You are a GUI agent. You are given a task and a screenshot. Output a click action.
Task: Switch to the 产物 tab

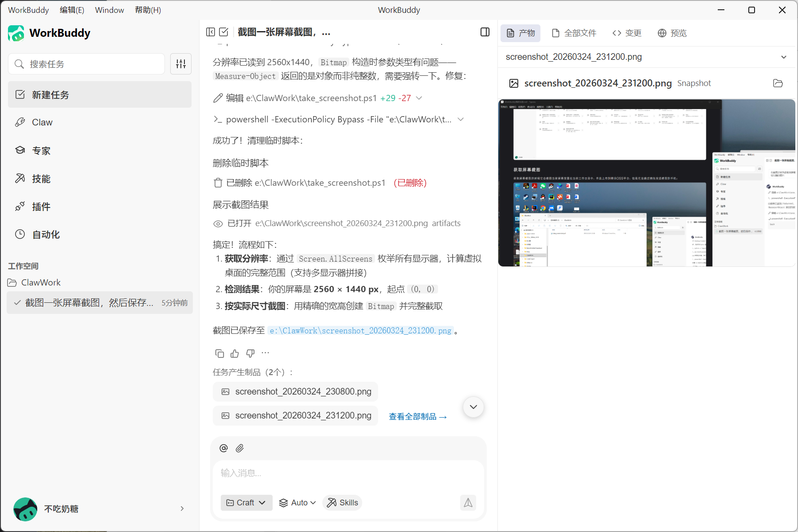point(520,33)
